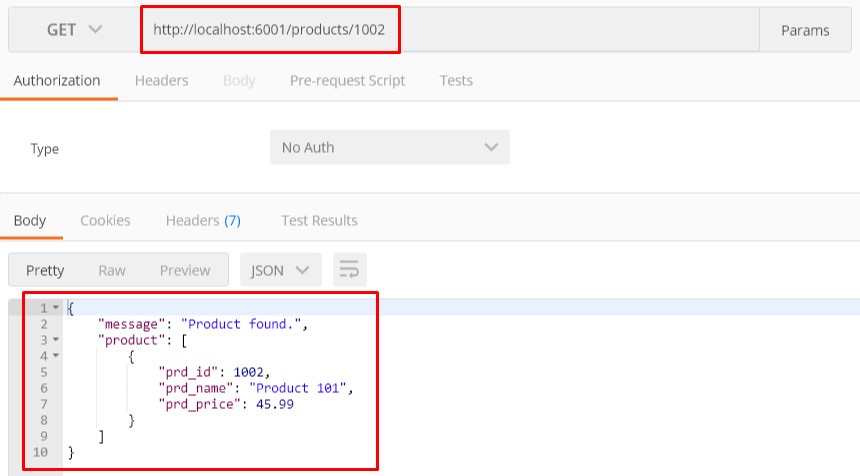Select the Tests tab
Screen dimensions: 860x476
click(456, 81)
